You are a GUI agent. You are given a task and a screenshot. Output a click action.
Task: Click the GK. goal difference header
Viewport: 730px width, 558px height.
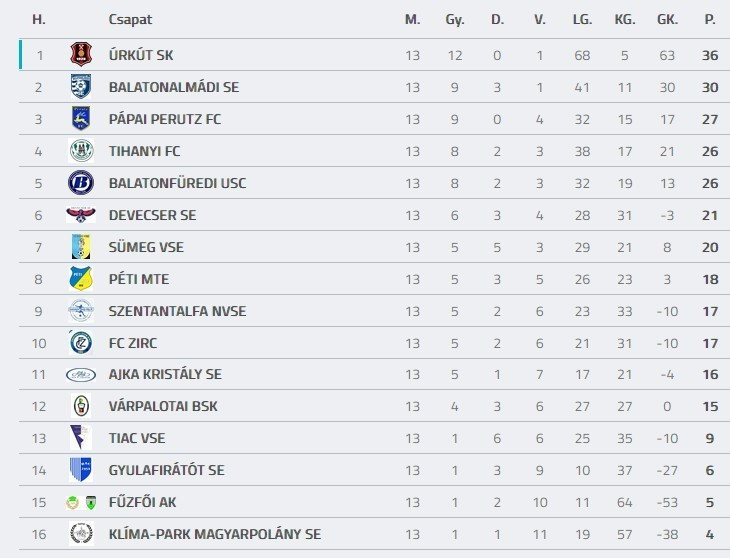coord(667,19)
